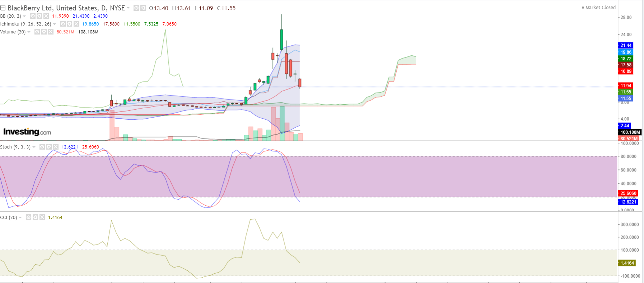
Task: Click the Ichimoku value 7.5325 in legend
Action: pos(151,24)
